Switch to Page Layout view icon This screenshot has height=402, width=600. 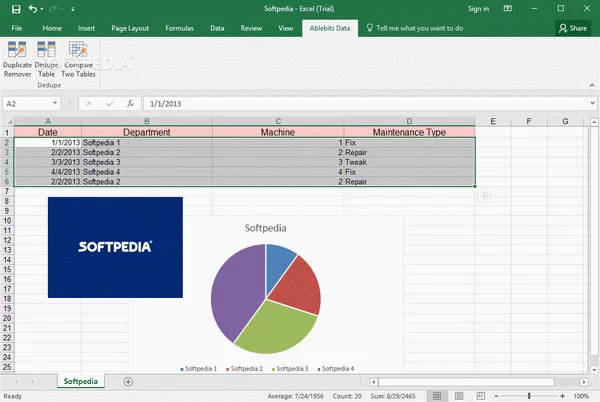click(x=459, y=396)
